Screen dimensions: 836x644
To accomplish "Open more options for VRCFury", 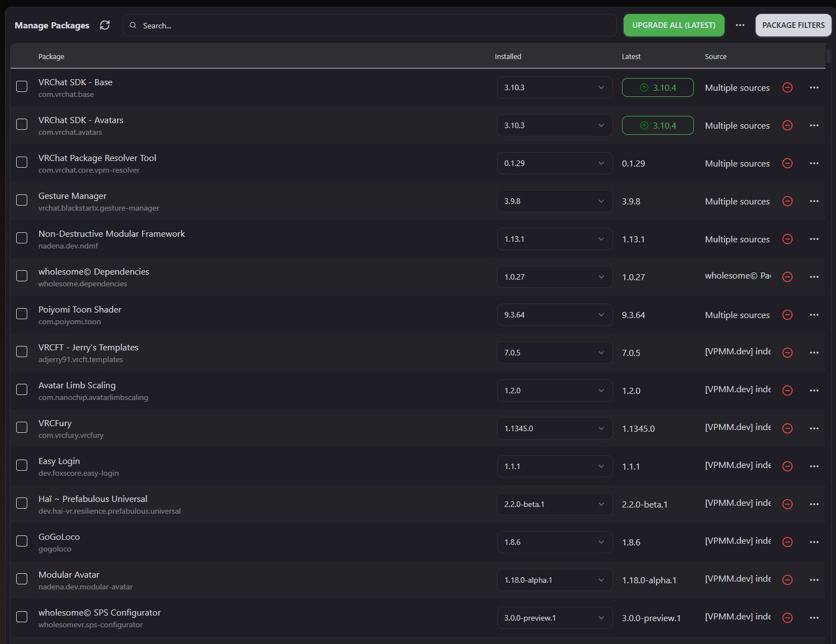I will point(814,428).
